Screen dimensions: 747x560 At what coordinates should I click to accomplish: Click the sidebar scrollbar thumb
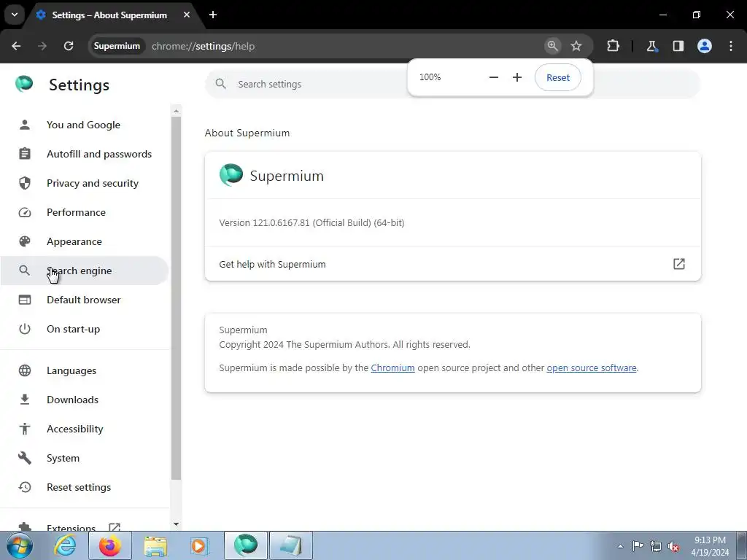pyautogui.click(x=177, y=298)
